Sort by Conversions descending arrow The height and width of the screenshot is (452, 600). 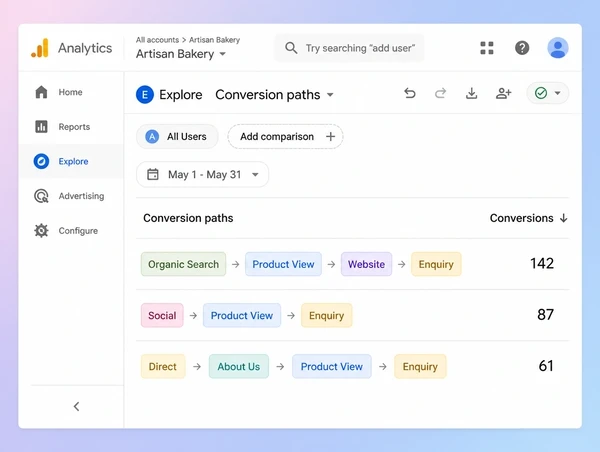(x=563, y=218)
